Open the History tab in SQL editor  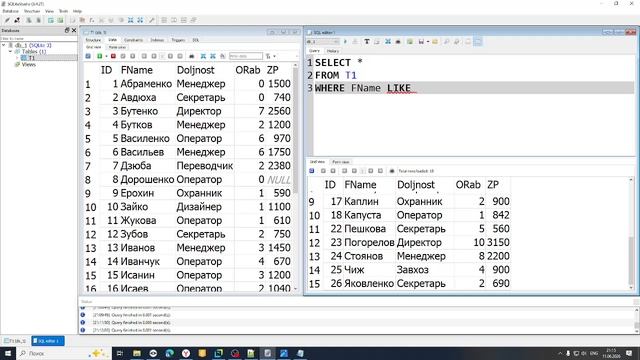tap(333, 51)
